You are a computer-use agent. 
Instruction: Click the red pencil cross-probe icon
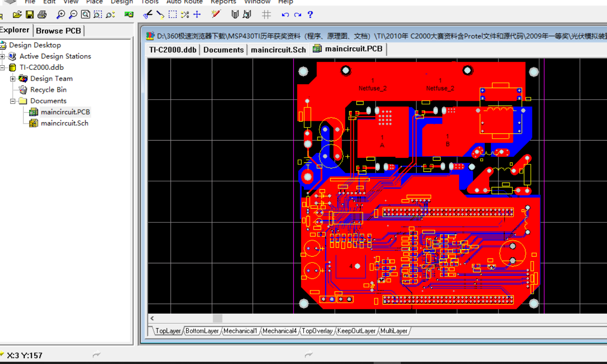(x=216, y=15)
